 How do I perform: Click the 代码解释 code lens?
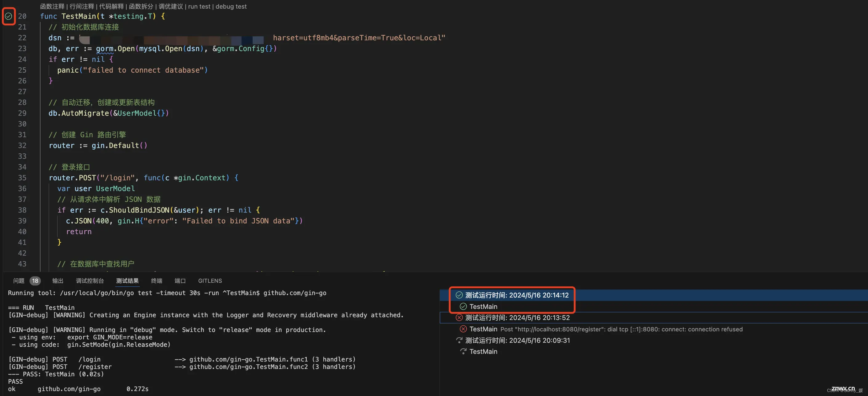tap(112, 6)
